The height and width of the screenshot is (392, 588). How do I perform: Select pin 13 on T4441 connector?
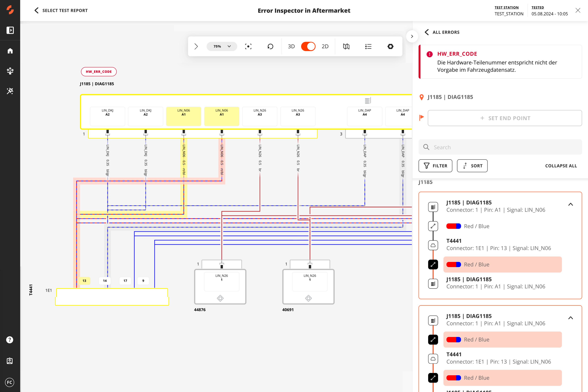(84, 281)
